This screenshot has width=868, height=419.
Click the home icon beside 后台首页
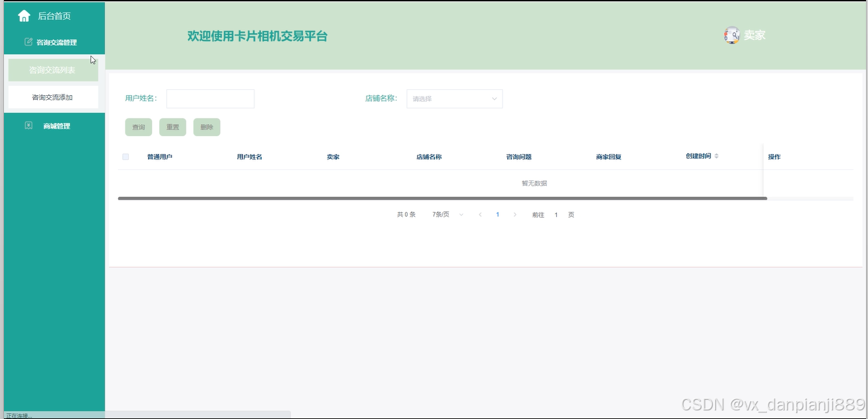[24, 16]
